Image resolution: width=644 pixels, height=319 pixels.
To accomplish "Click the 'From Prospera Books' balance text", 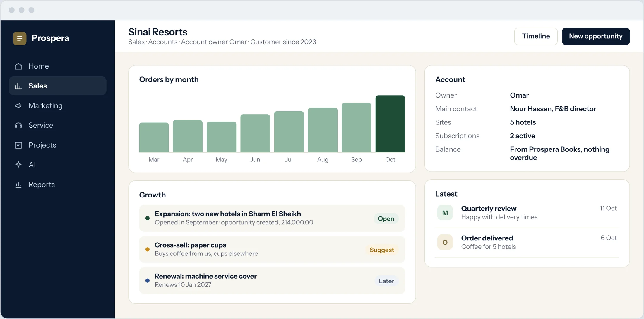I will 560,153.
